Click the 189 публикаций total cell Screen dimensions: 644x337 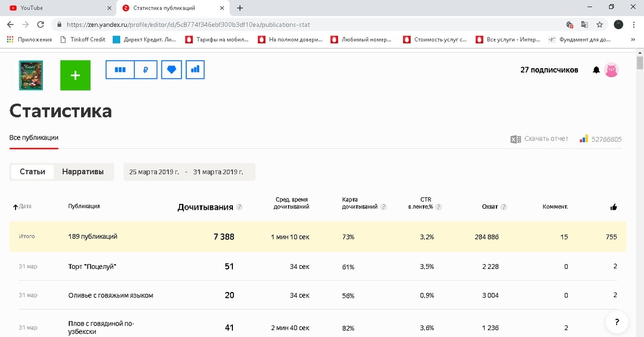point(93,236)
